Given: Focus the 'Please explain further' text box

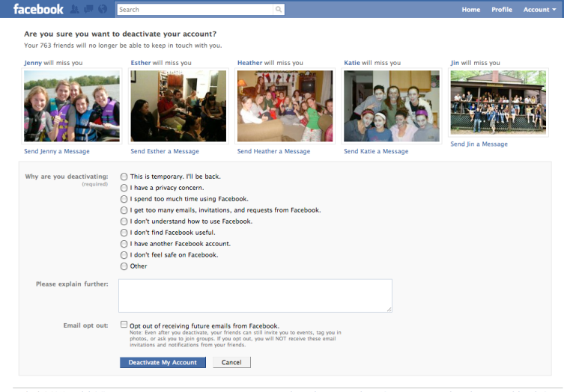Looking at the screenshot, I should [x=255, y=295].
